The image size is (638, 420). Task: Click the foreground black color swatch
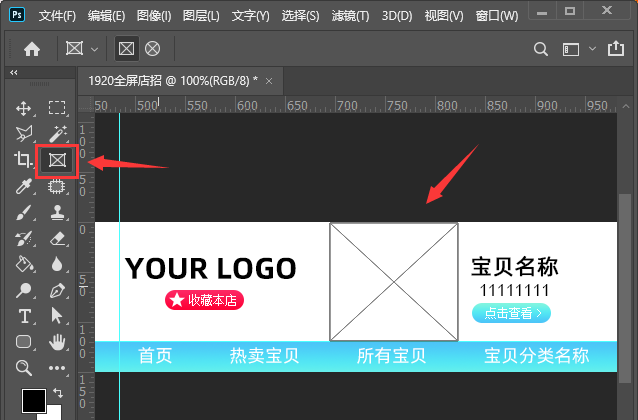(33, 401)
